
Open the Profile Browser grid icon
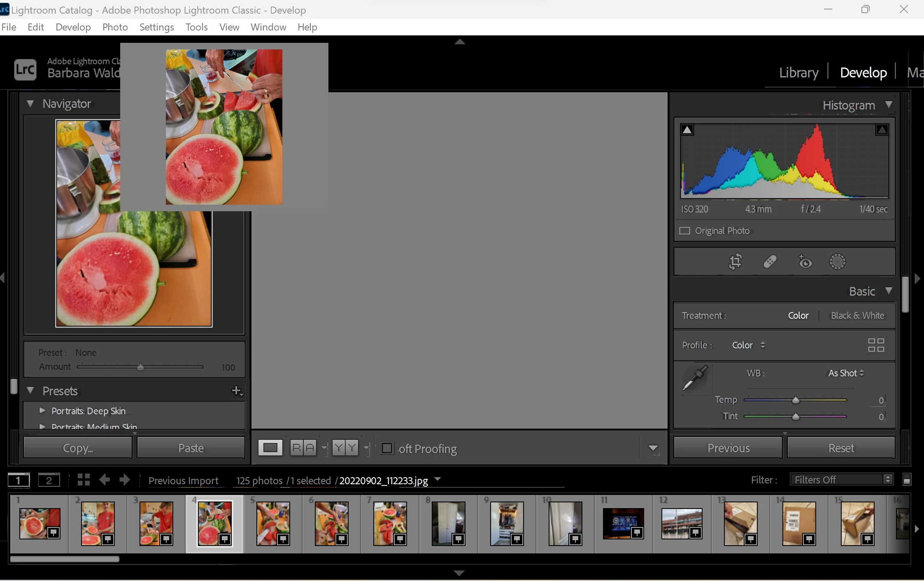click(x=876, y=345)
